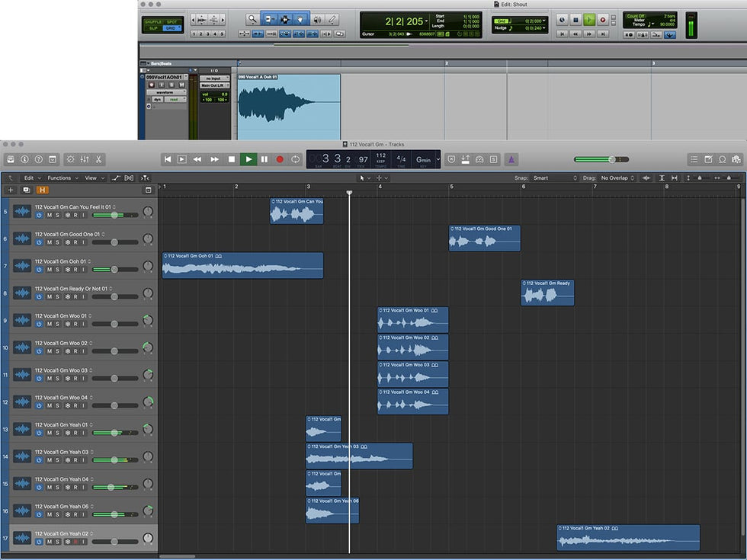
Task: Click the Shuffle edit mode button
Action: point(153,21)
